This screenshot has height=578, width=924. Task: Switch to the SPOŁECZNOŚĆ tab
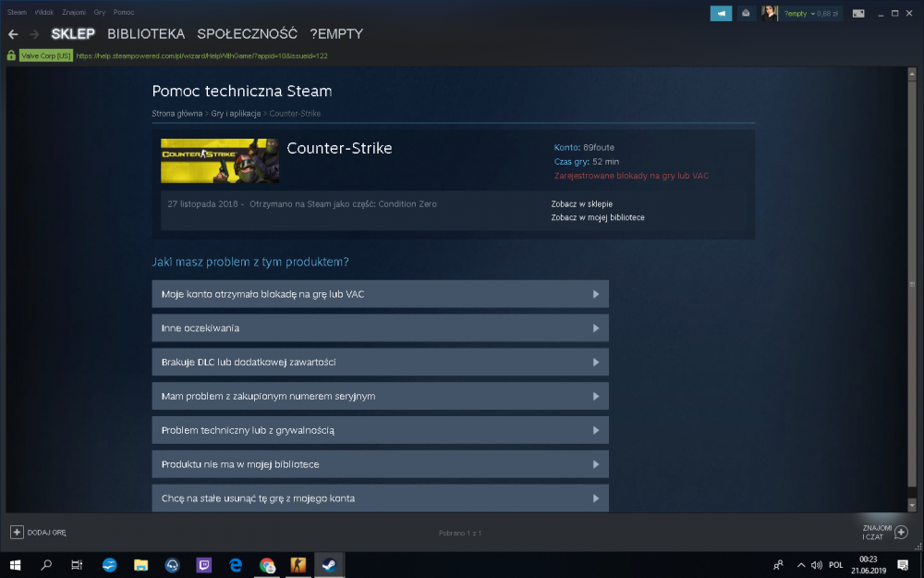pyautogui.click(x=247, y=33)
